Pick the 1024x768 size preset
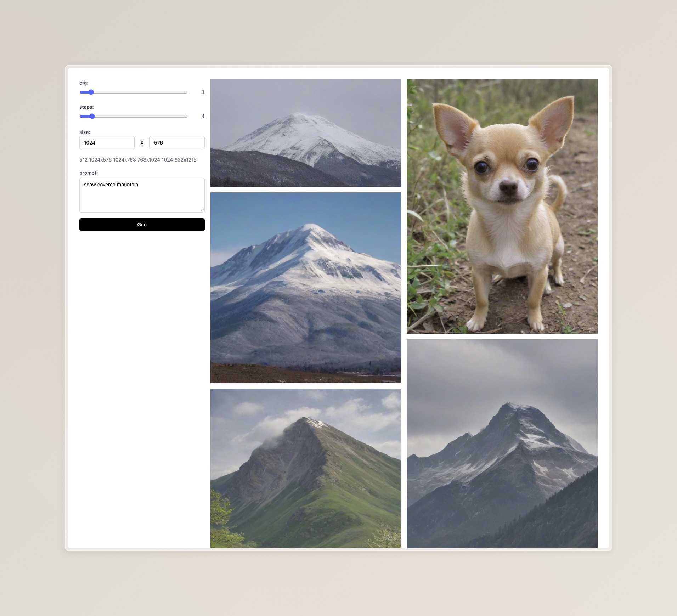 pyautogui.click(x=124, y=160)
